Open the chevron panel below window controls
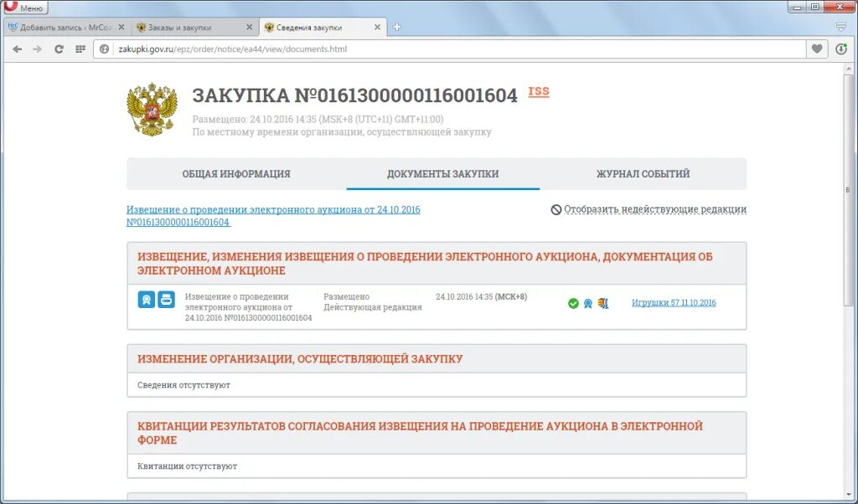Screen dimensions: 858x504 point(842,26)
